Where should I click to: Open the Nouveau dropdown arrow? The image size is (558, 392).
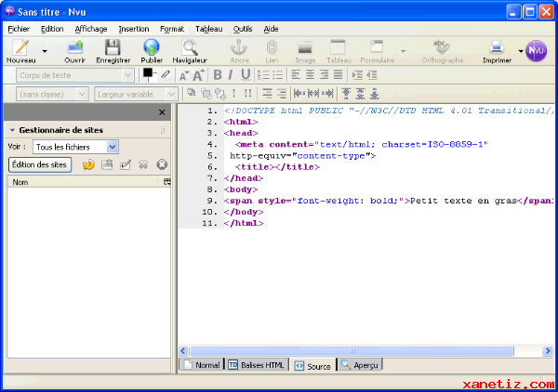(45, 51)
